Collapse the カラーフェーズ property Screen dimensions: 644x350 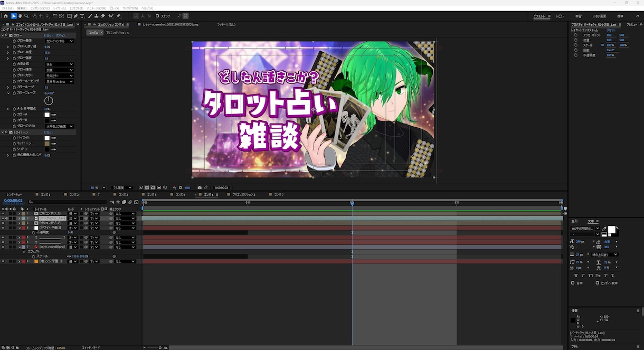point(8,93)
